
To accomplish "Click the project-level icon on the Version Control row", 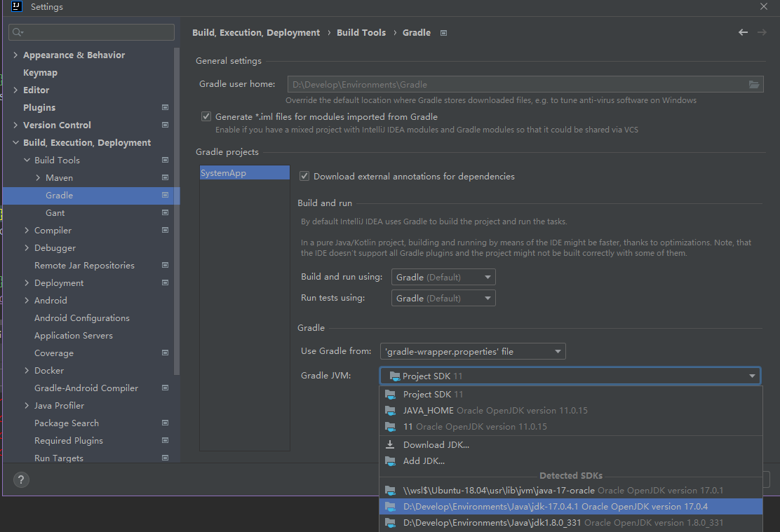I will point(165,125).
